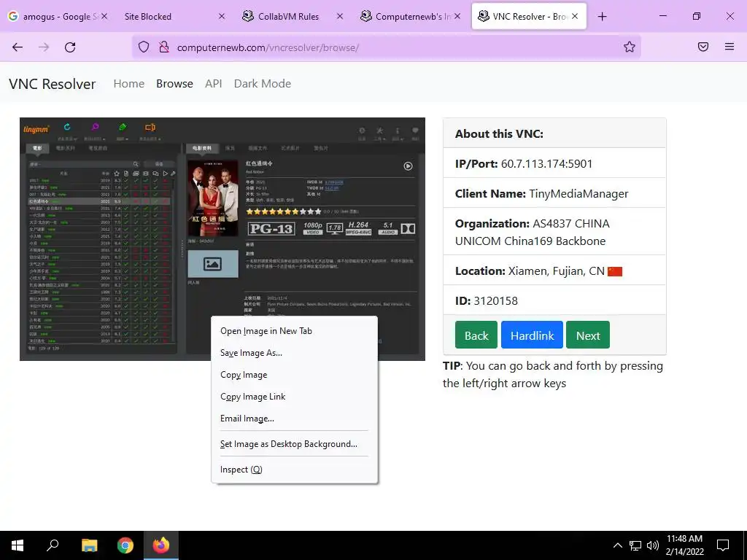Click the IP/Port value 60.7.113.174:5901
Viewport: 747px width, 560px height.
coord(546,164)
